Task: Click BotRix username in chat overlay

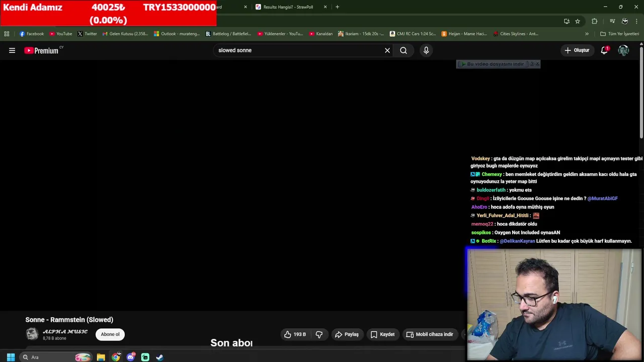Action: pyautogui.click(x=489, y=241)
